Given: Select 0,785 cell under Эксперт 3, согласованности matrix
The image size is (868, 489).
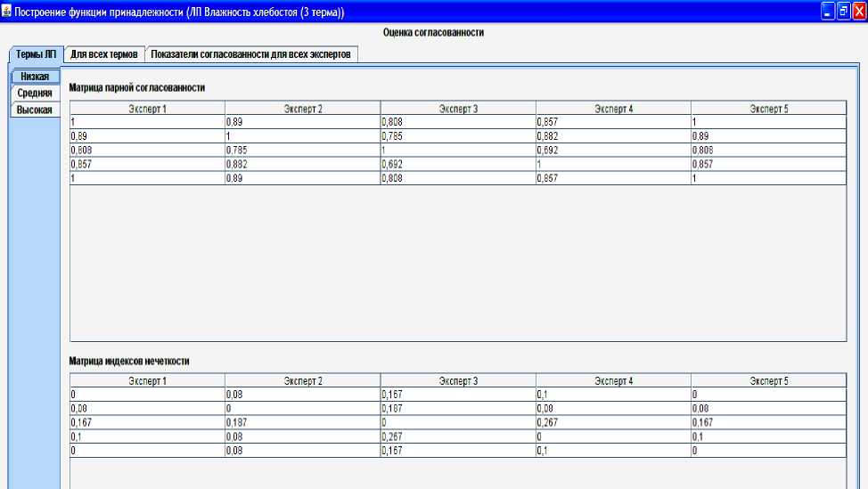Looking at the screenshot, I should coord(458,136).
